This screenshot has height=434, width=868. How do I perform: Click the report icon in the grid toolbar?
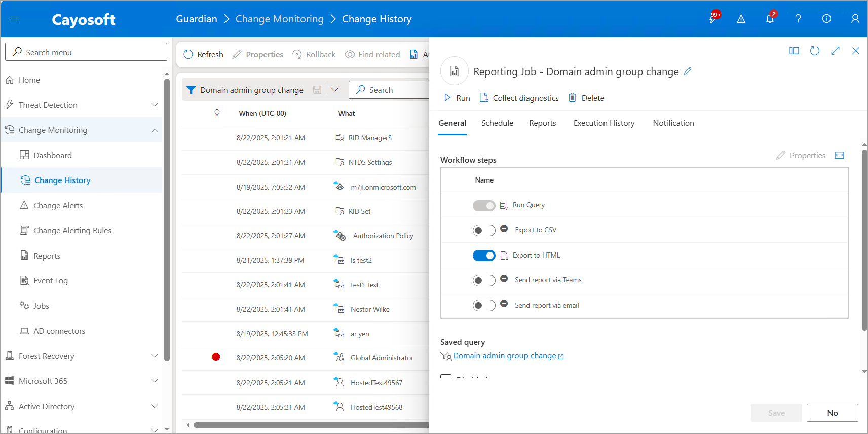pos(414,54)
